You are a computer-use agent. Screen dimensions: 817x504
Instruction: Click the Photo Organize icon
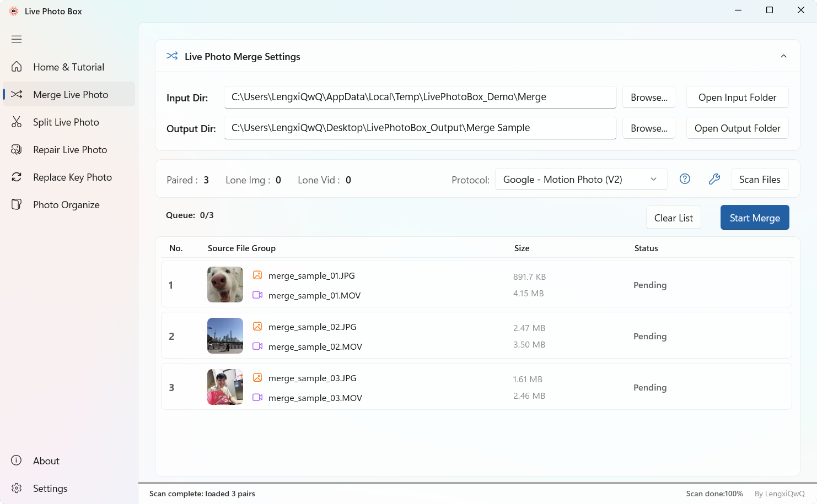coord(17,204)
